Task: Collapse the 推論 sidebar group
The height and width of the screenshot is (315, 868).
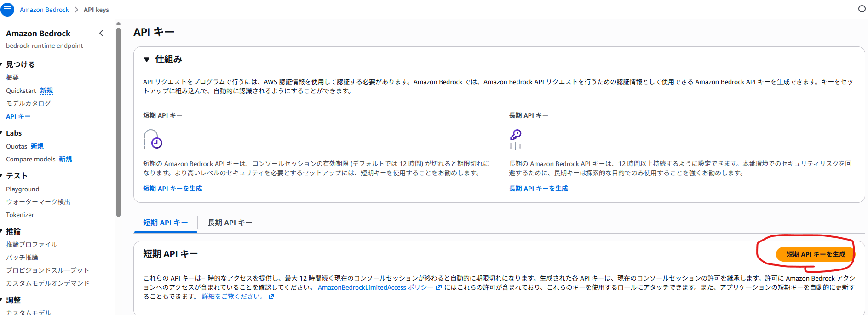Action: (1, 231)
